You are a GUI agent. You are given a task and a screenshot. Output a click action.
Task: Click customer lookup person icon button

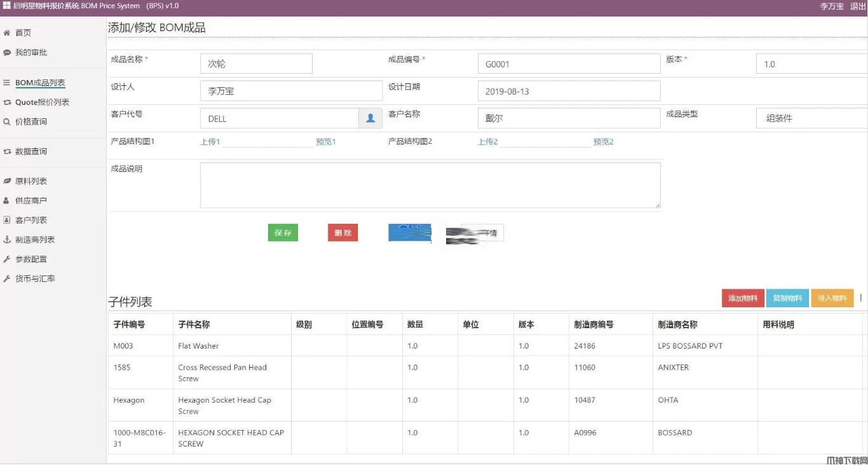point(370,118)
